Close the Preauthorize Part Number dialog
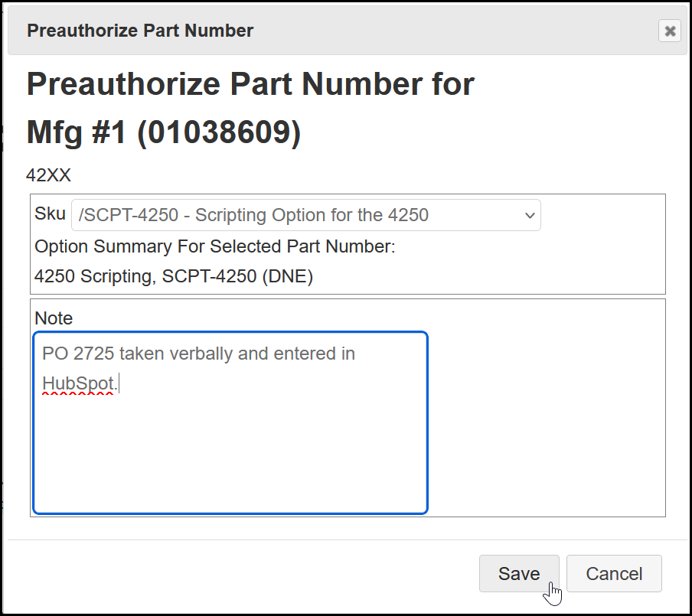This screenshot has height=616, width=692. click(670, 31)
